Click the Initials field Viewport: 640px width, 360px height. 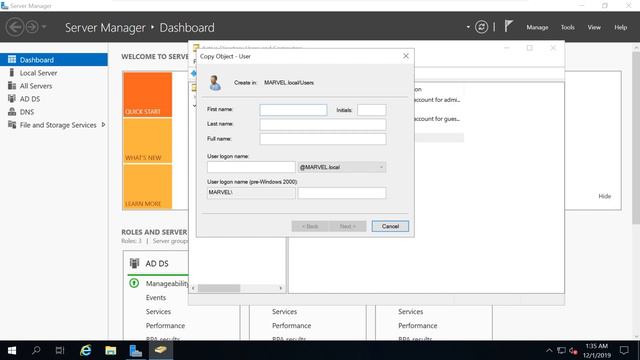[x=371, y=110]
